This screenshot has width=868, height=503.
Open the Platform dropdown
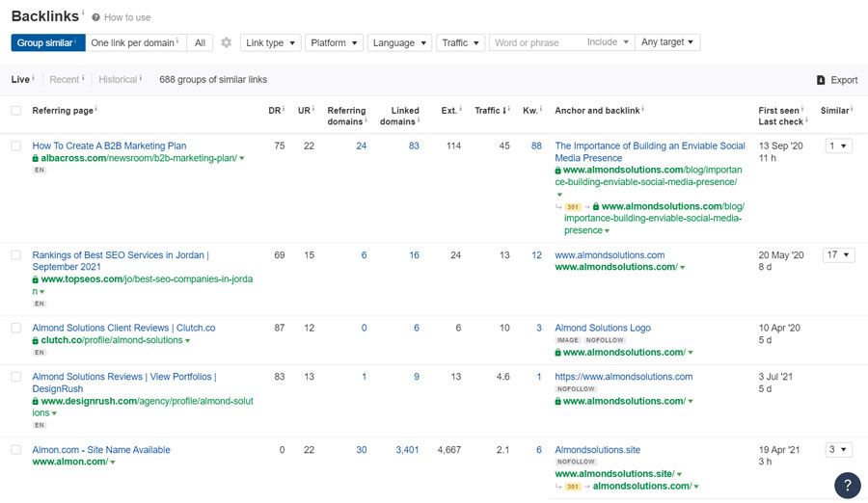(x=334, y=42)
